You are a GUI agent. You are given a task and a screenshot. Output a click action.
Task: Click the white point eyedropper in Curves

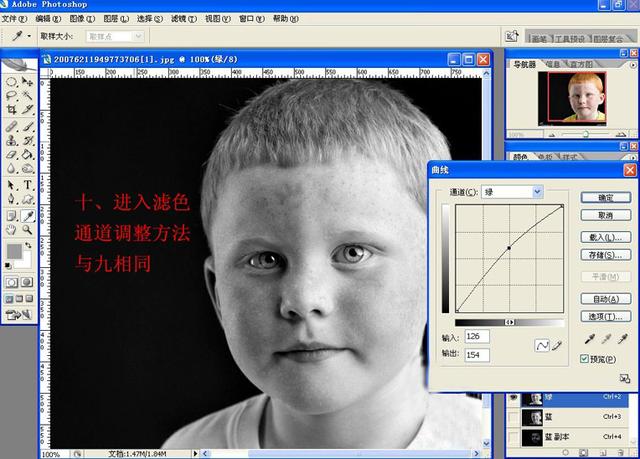(622, 341)
